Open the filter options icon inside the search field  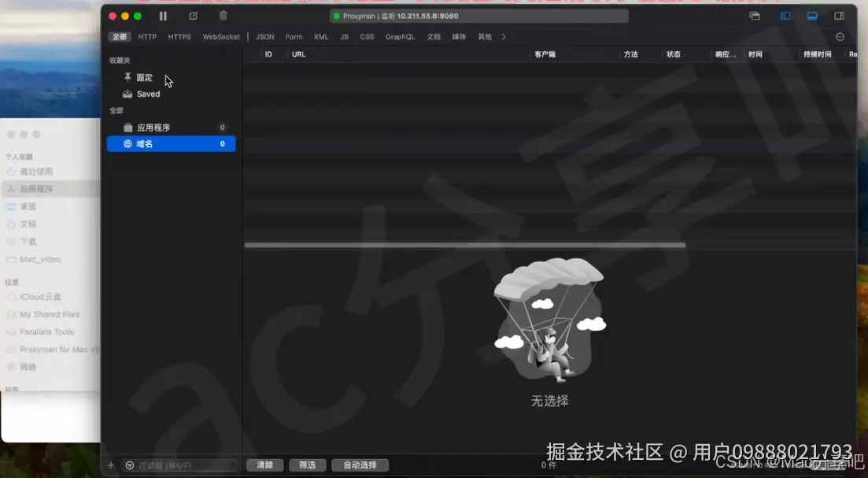pyautogui.click(x=130, y=465)
